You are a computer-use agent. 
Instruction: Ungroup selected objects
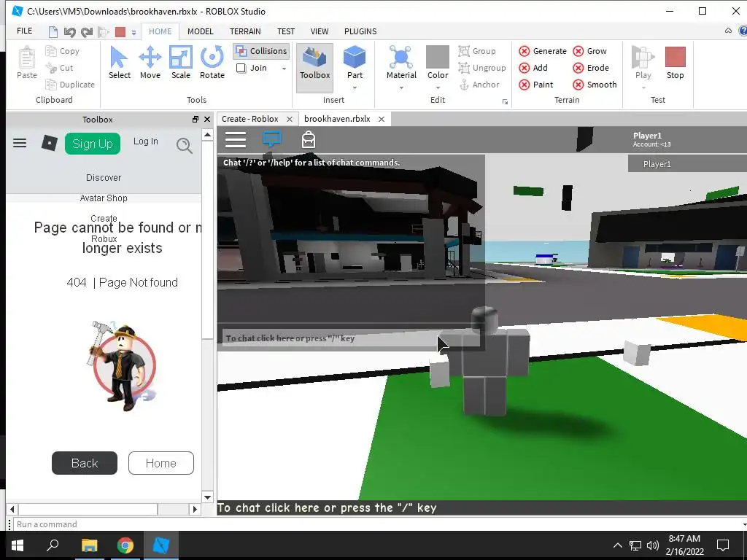coord(482,68)
